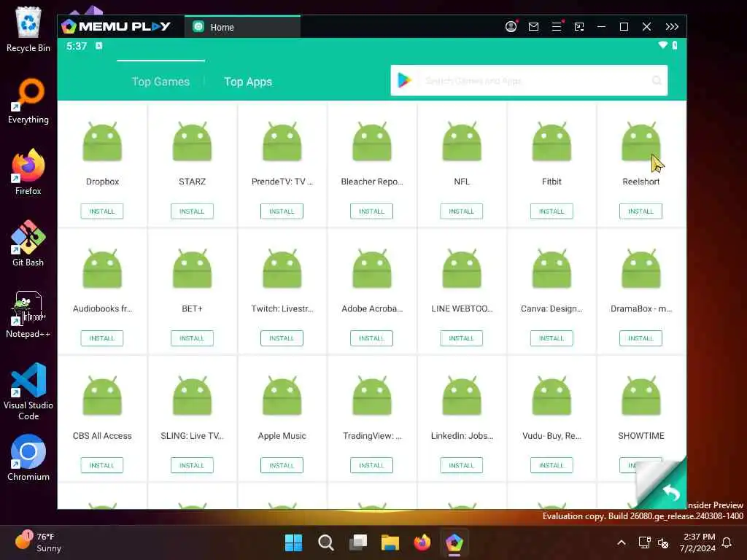Viewport: 747px width, 560px height.
Task: Install Bleacher Report app
Action: click(x=371, y=211)
